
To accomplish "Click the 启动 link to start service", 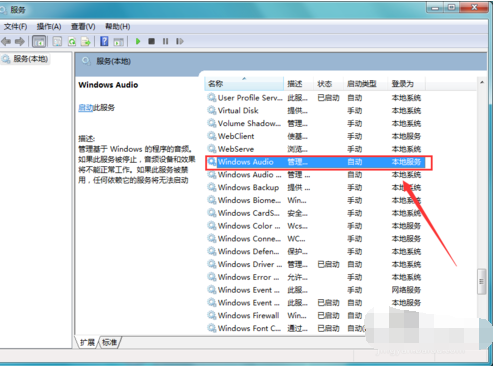I will click(x=85, y=108).
